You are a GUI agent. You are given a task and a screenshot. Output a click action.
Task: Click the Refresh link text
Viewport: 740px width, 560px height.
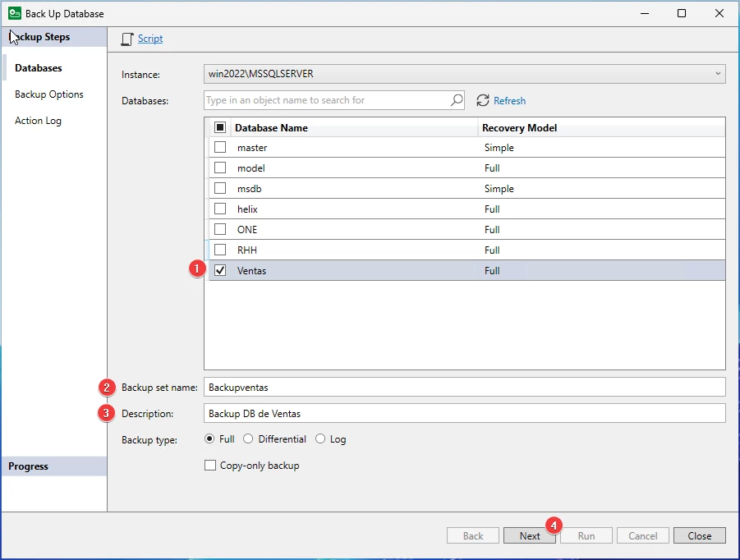(x=509, y=101)
